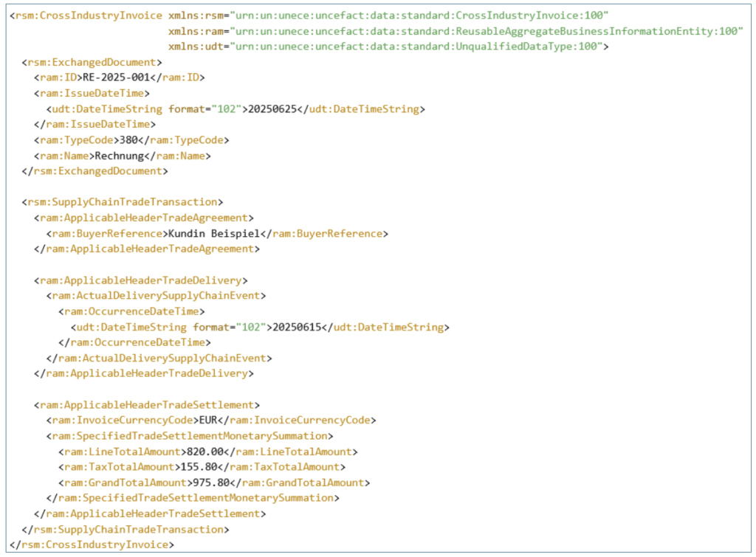This screenshot has width=756, height=557.
Task: Click the xmlns:udt namespace URI string
Action: point(418,46)
